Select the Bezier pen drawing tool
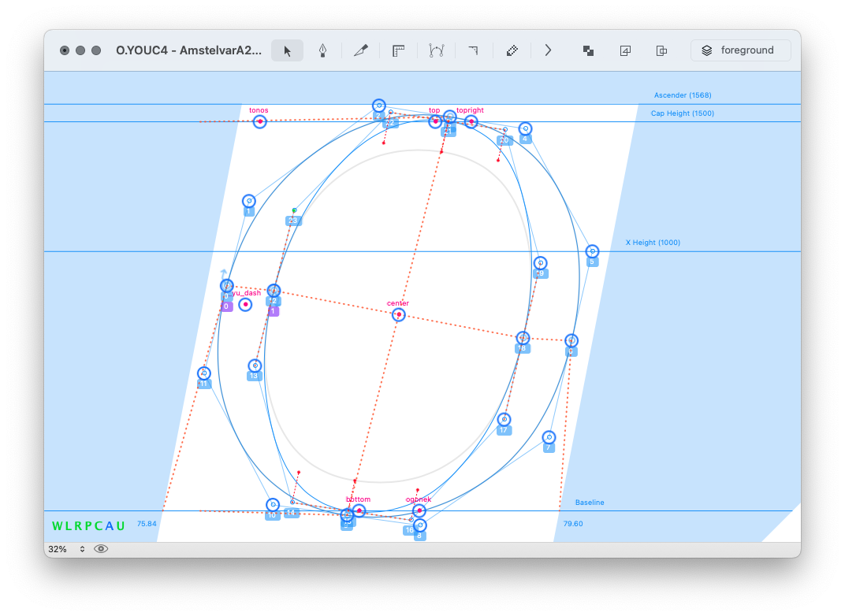 [322, 50]
